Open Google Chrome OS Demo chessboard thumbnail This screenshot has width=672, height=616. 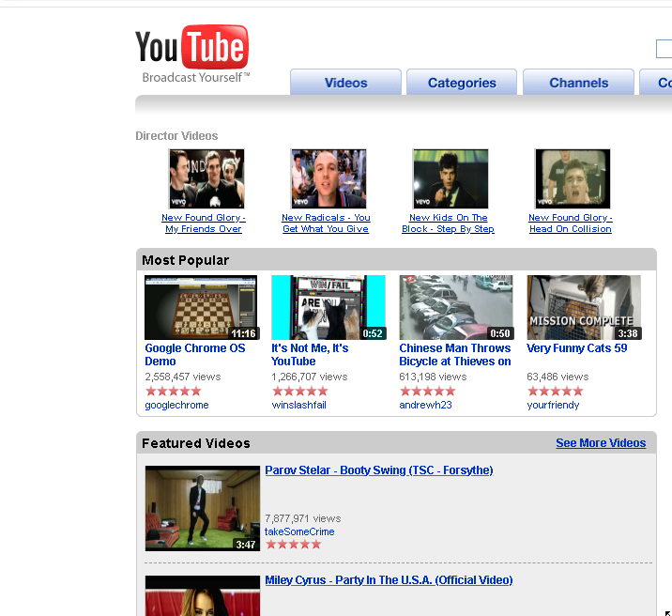coord(202,307)
